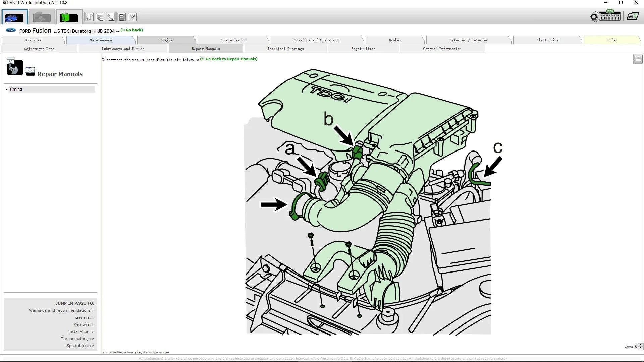644x362 pixels.
Task: Increase the Zoom value with the up spinner
Action: click(x=641, y=345)
